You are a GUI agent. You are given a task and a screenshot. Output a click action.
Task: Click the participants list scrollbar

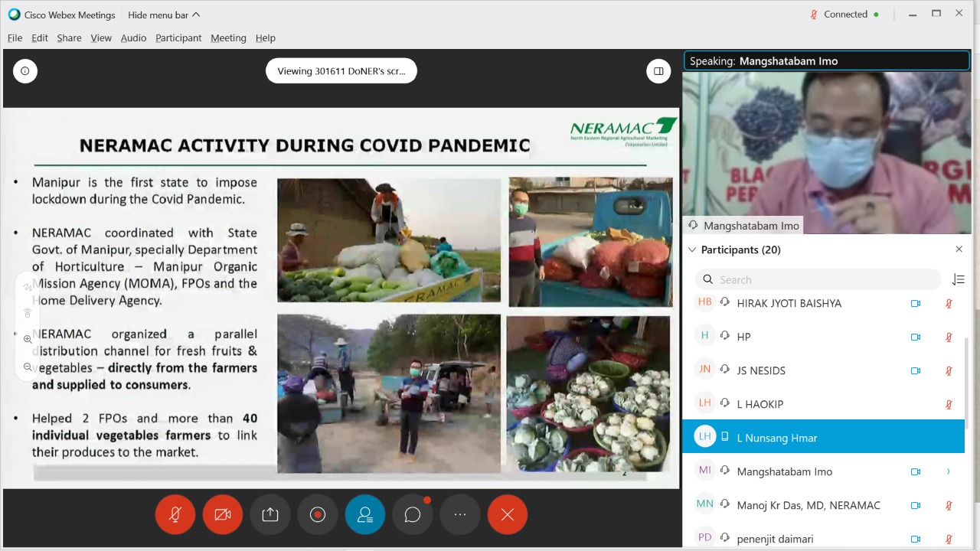[967, 383]
